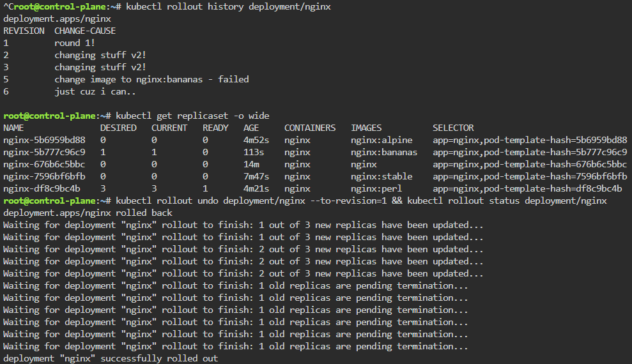
Task: Click the CONTAINERS column header
Action: tap(310, 128)
